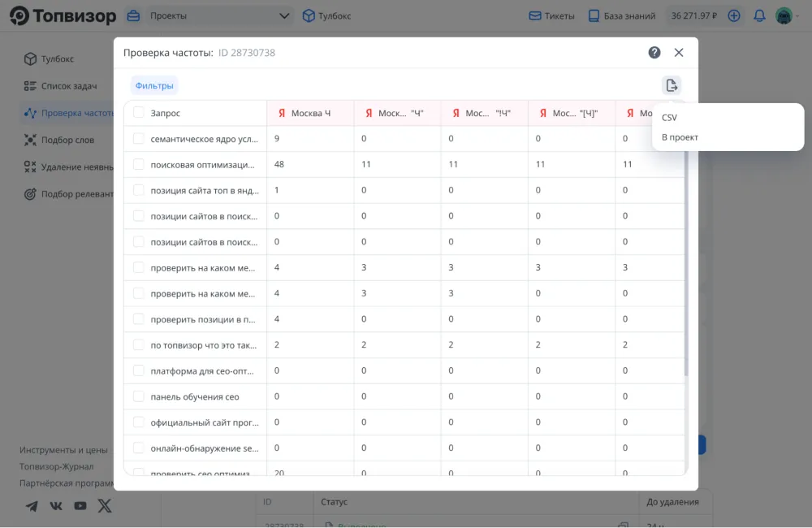Open the Telegram social icon
Viewport: 812px width, 528px height.
click(x=32, y=506)
